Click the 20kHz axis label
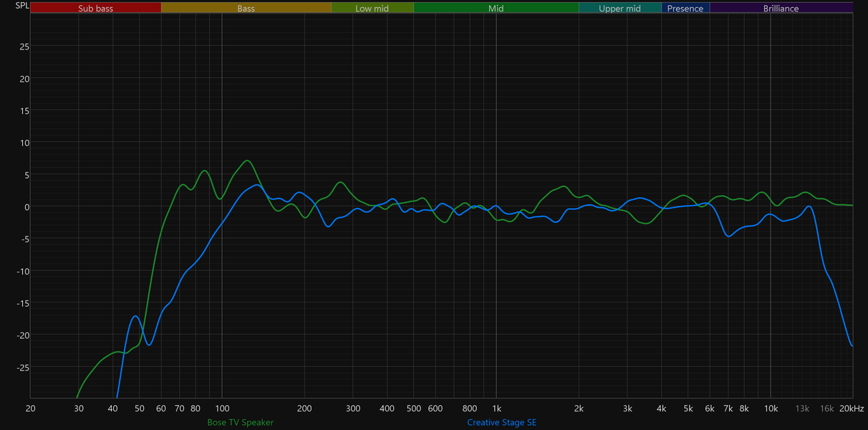Viewport: 868px width, 430px height. [852, 408]
